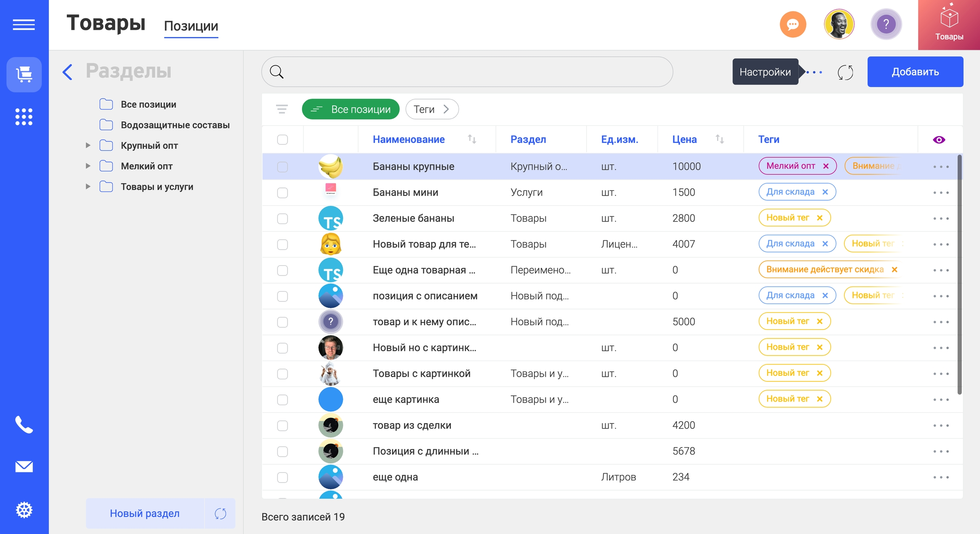Viewport: 980px width, 534px height.
Task: Click the phone icon in sidebar
Action: [x=24, y=425]
